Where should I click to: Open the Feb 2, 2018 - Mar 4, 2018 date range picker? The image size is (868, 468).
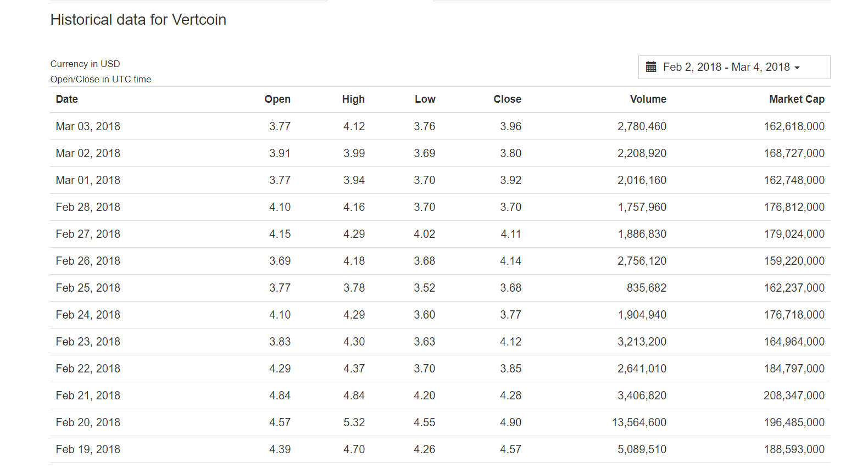pyautogui.click(x=734, y=67)
